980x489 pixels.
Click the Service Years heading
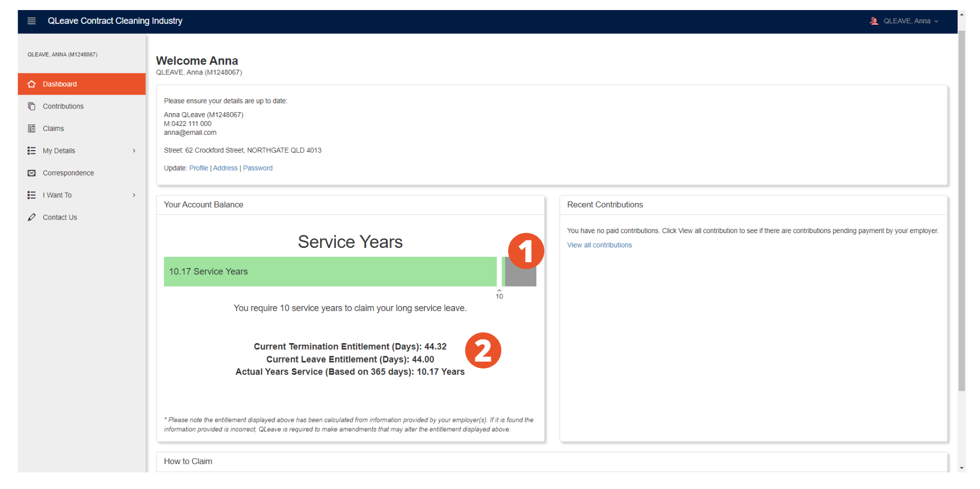350,242
